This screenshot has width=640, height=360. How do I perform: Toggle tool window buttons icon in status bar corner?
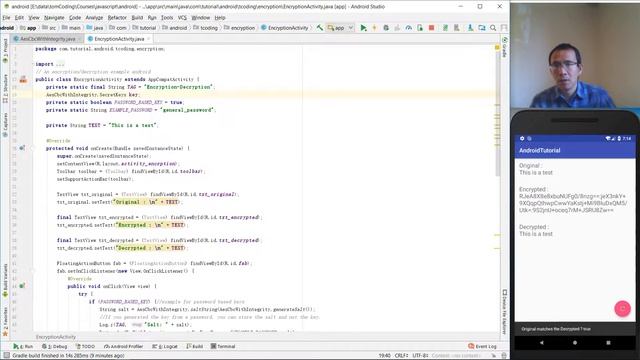pos(7,356)
